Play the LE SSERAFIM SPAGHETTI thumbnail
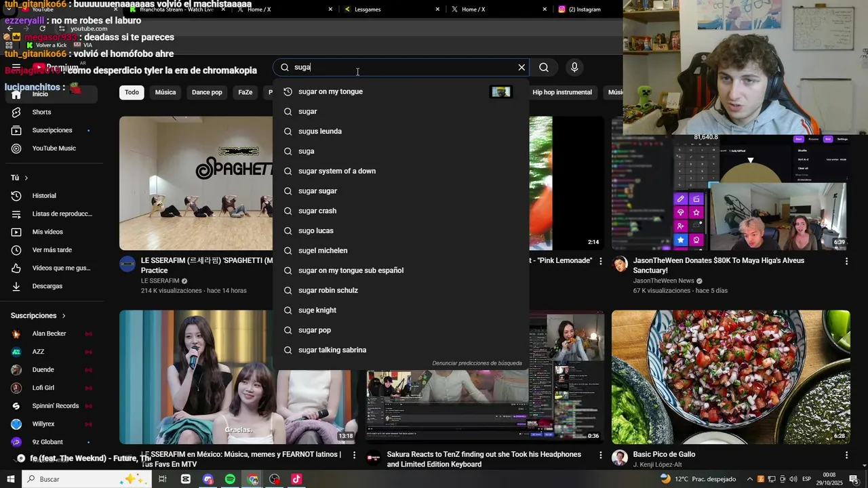This screenshot has height=488, width=868. tap(196, 183)
